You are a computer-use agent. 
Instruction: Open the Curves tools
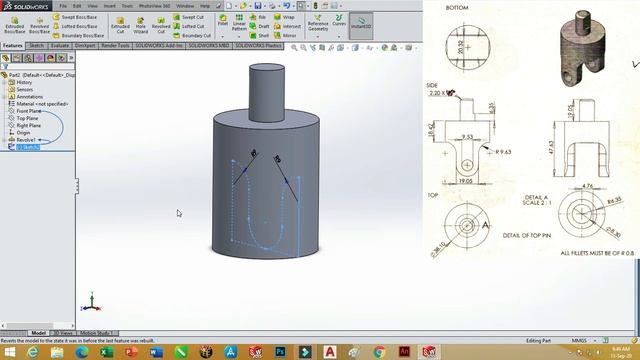[x=339, y=20]
